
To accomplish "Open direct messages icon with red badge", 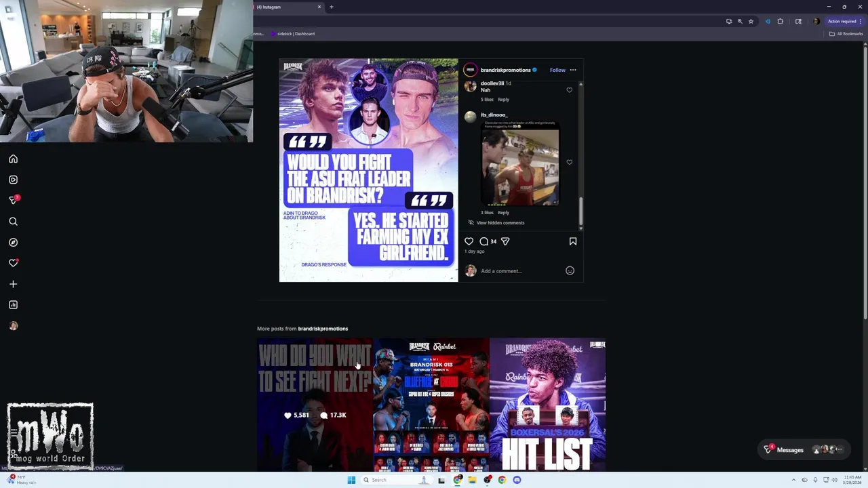I will 13,200.
